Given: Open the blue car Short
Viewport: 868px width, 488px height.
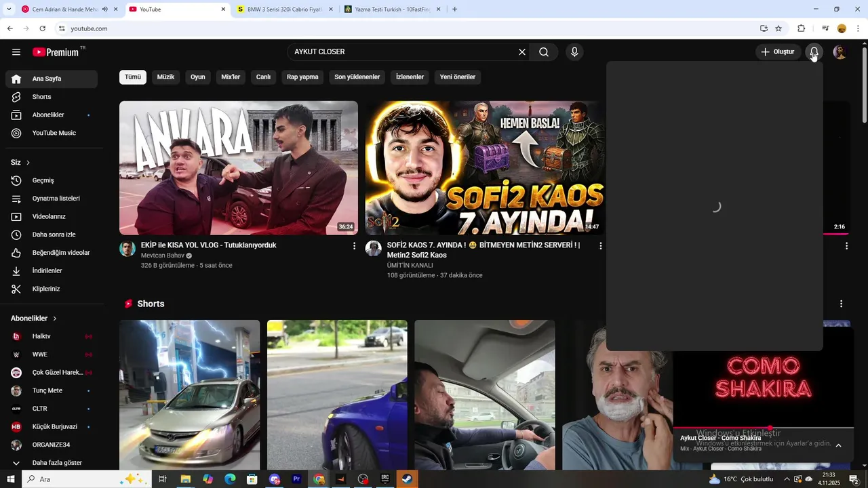Looking at the screenshot, I should (x=337, y=394).
